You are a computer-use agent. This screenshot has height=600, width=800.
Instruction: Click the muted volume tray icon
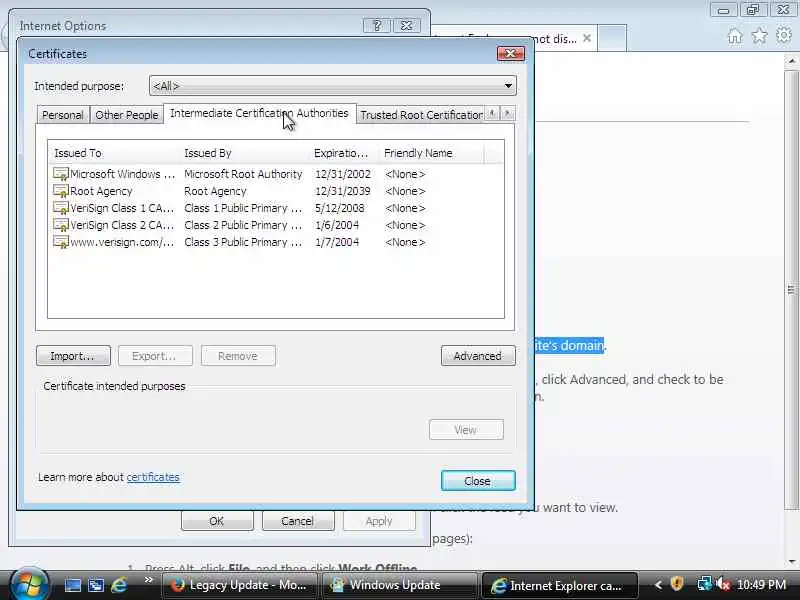click(x=723, y=584)
